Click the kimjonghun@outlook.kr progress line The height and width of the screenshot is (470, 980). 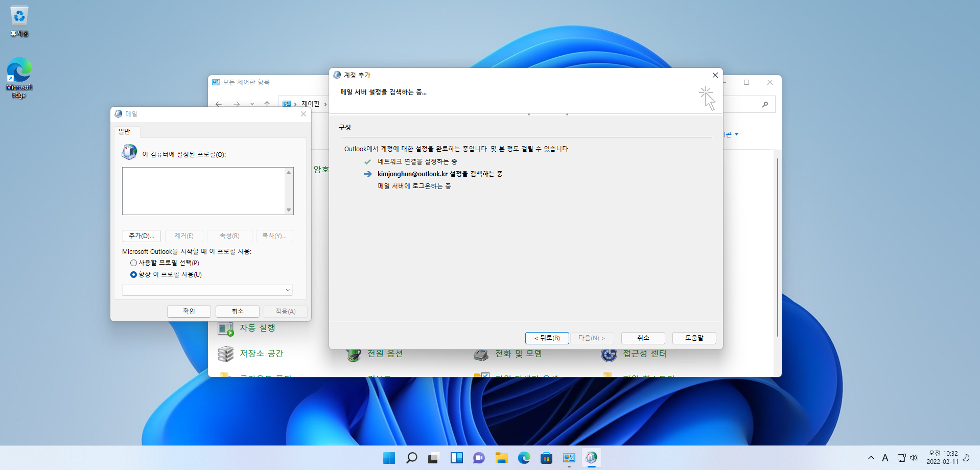[x=440, y=174]
